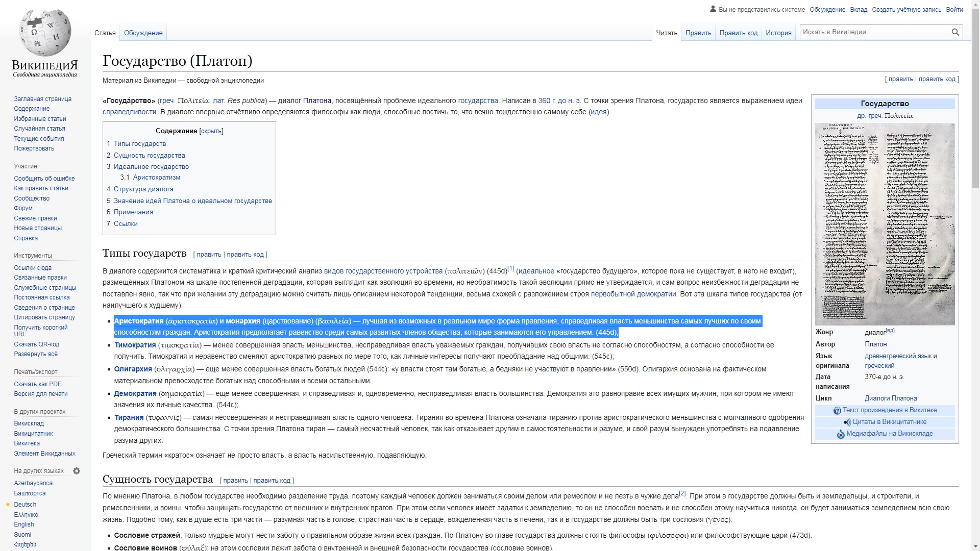Click Платон author link in infobox

point(876,344)
